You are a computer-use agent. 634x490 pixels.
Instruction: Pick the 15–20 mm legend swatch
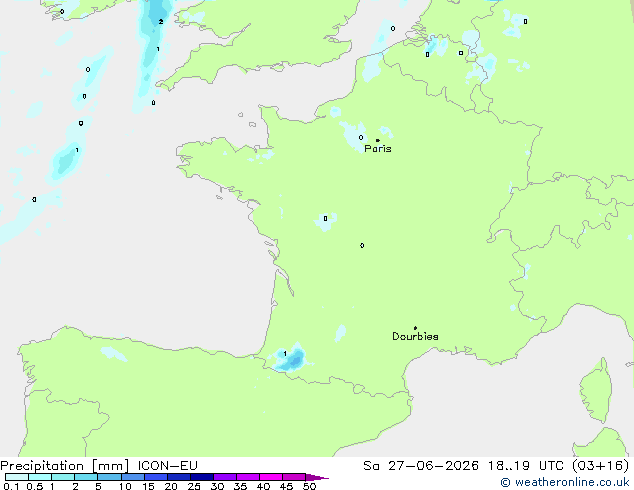(x=156, y=477)
